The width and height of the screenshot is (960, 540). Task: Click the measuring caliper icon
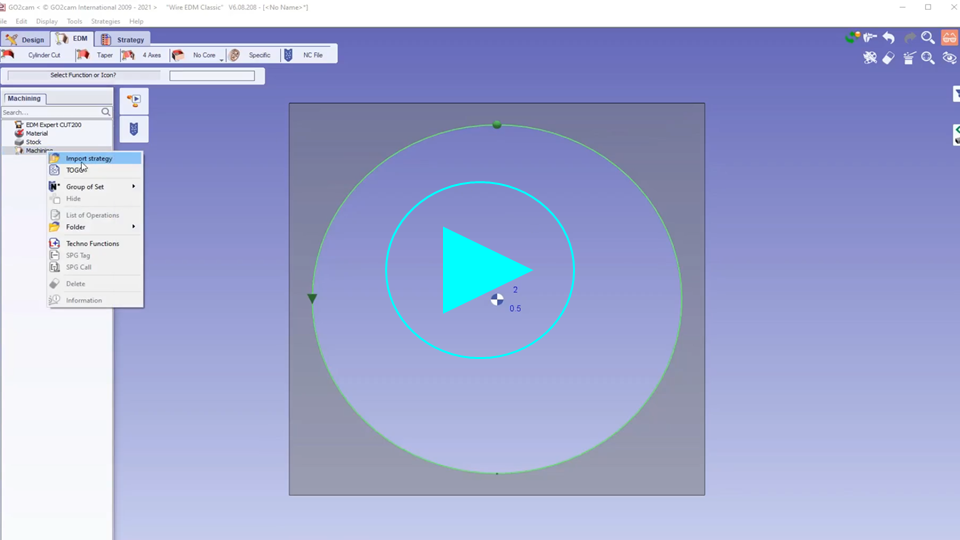[x=870, y=38]
